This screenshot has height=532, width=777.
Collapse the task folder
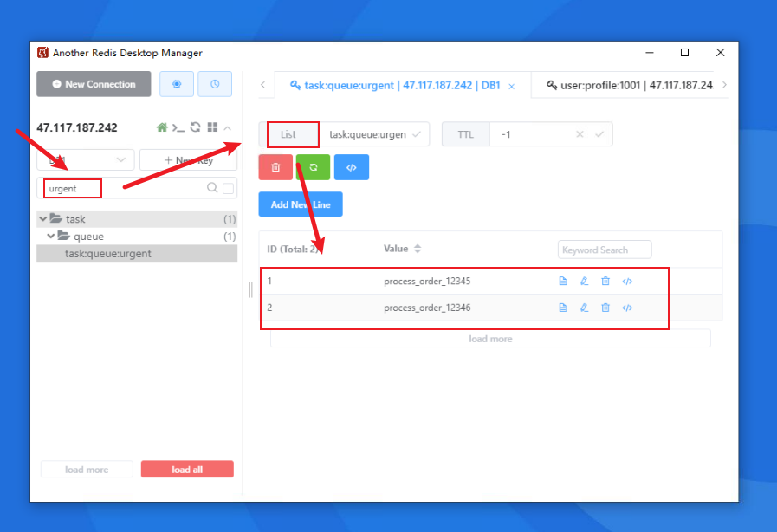point(43,218)
